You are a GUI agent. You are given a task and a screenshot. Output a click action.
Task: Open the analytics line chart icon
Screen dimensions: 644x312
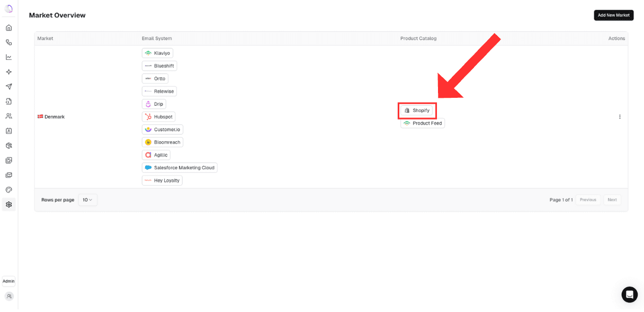(x=8, y=57)
